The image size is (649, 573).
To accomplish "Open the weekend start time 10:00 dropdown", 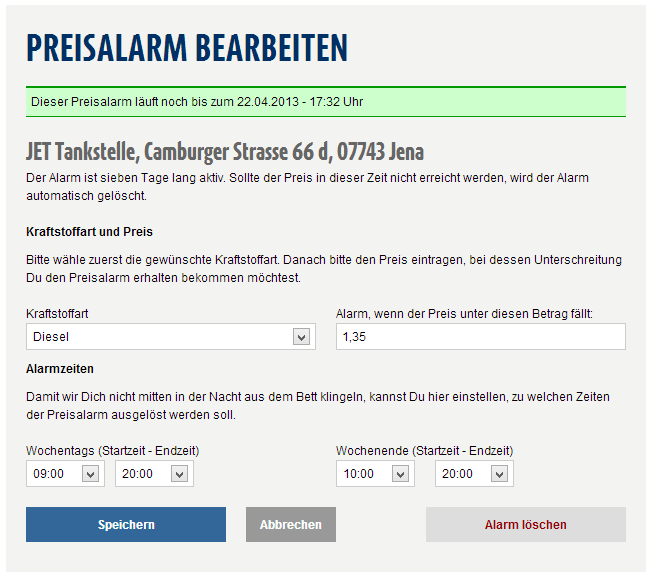I will tap(375, 473).
